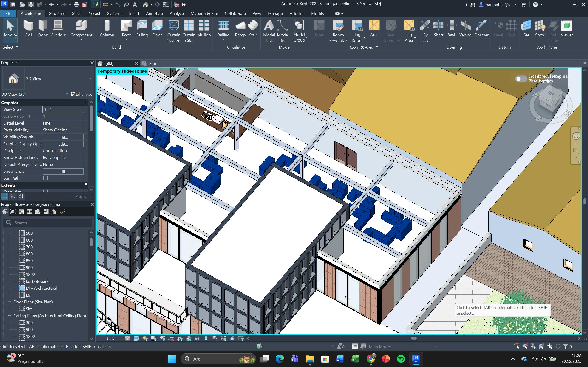Open the Massing & Site ribbon tab

204,13
